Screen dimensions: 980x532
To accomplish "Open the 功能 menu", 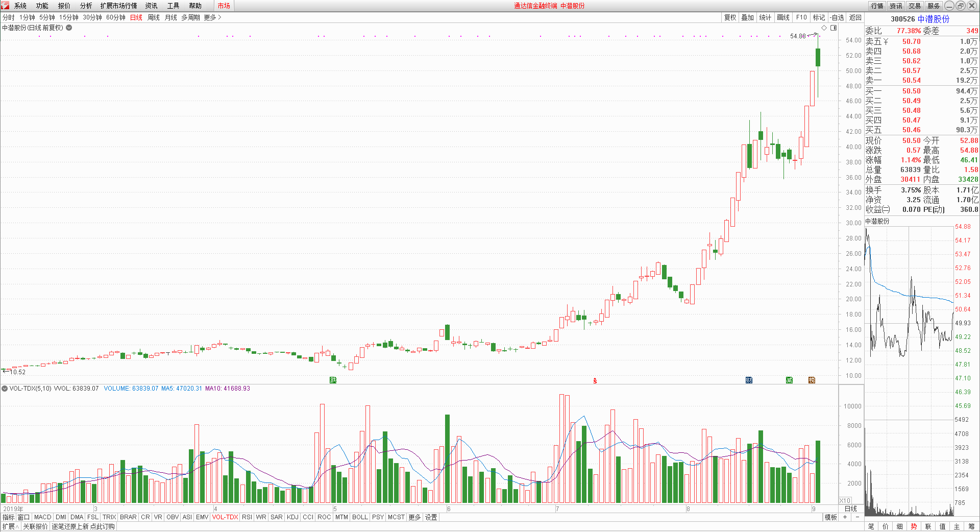I will click(42, 6).
